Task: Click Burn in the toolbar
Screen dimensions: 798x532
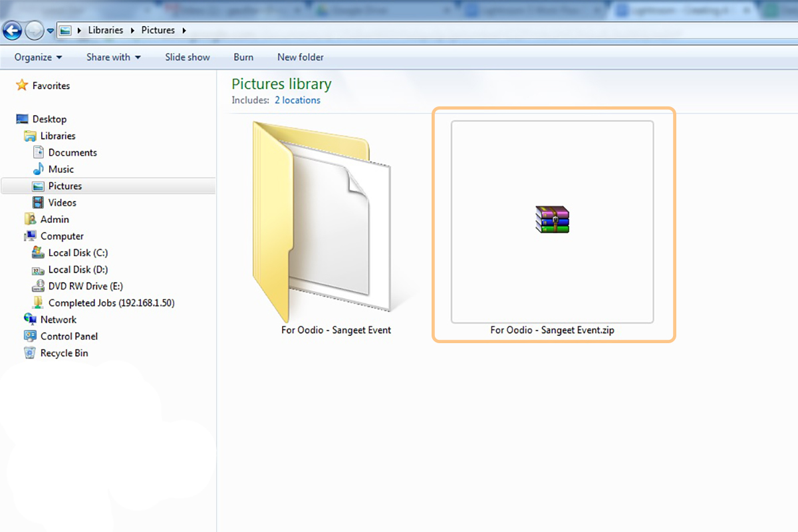Action: point(243,57)
